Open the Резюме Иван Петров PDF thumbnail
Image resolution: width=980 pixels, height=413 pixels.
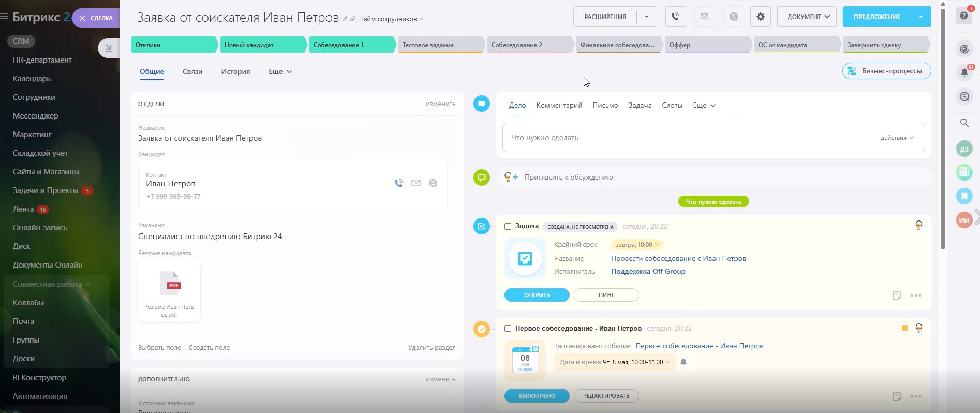pos(169,290)
